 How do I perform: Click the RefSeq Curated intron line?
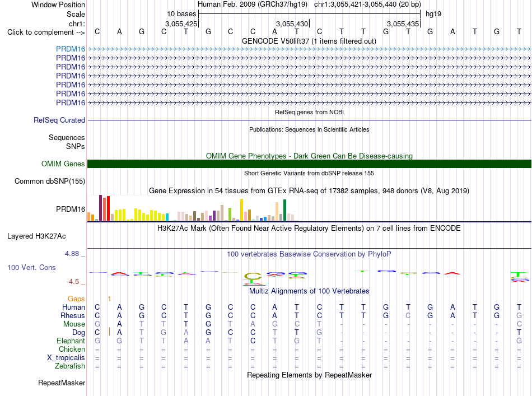309,120
